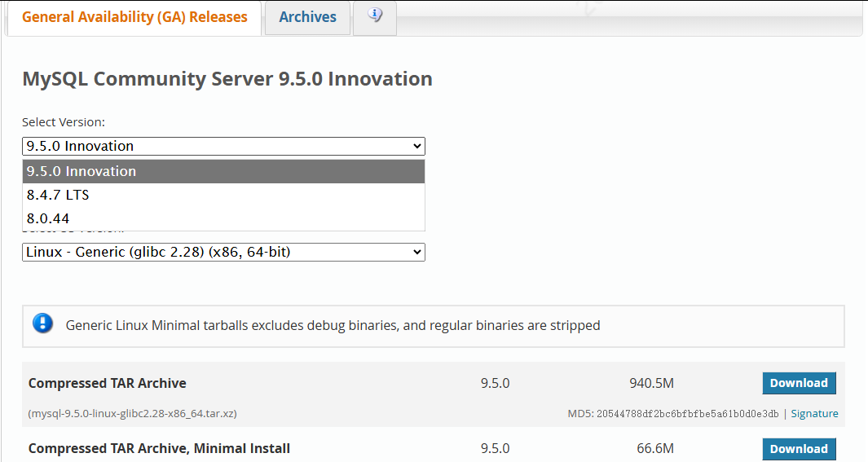Click the Select Version label

(63, 122)
